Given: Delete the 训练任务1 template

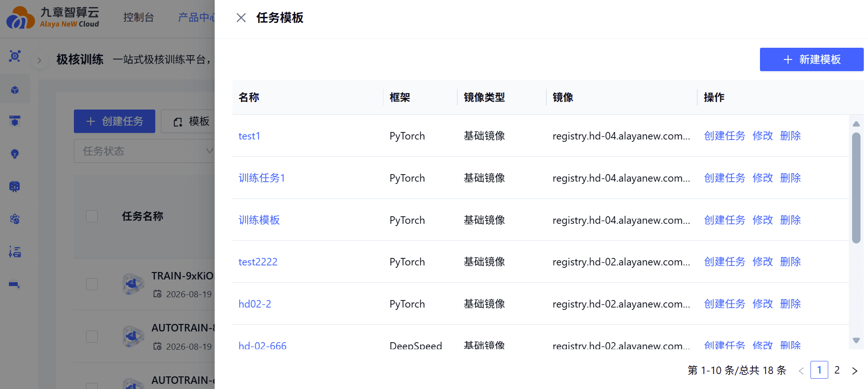Looking at the screenshot, I should 791,178.
